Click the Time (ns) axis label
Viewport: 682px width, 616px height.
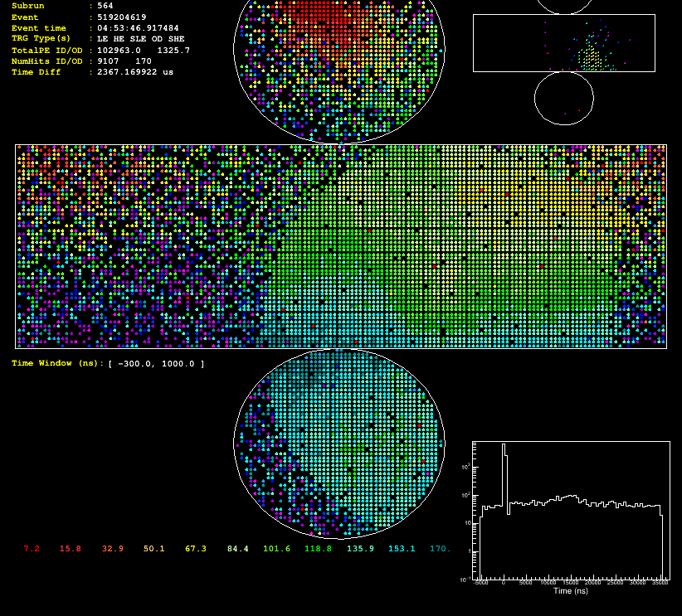(x=571, y=591)
